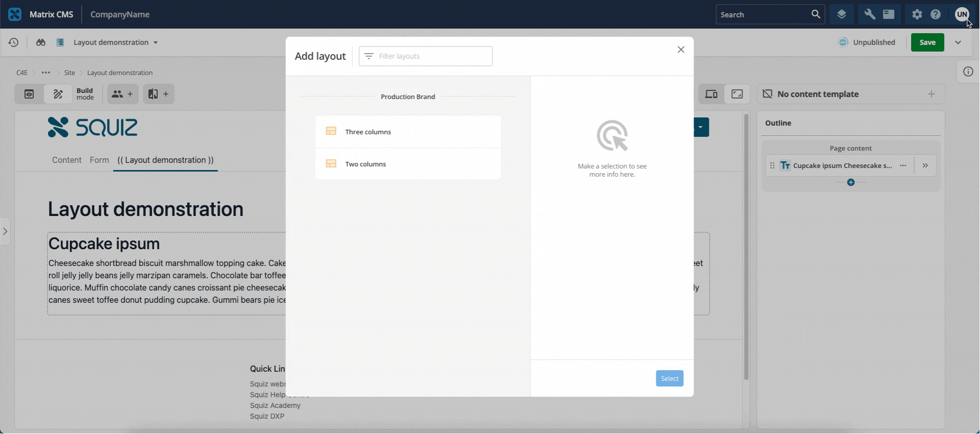This screenshot has width=980, height=434.
Task: Click the Matrix CMS logo icon
Action: tap(15, 14)
